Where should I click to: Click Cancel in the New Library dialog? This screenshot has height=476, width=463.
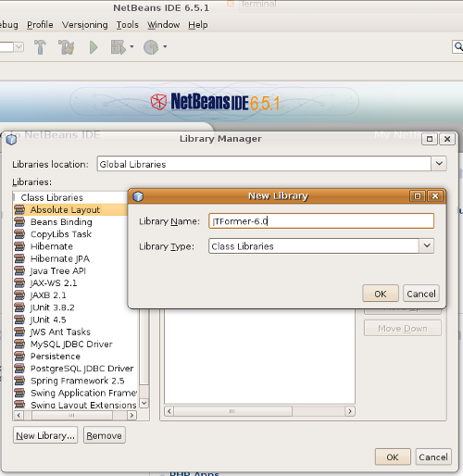click(x=421, y=294)
